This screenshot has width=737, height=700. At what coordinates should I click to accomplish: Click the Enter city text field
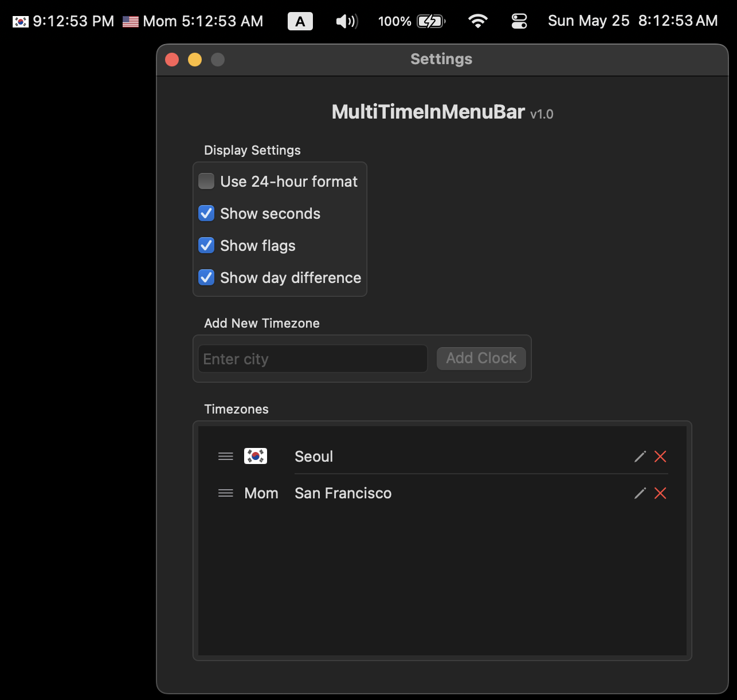click(312, 359)
